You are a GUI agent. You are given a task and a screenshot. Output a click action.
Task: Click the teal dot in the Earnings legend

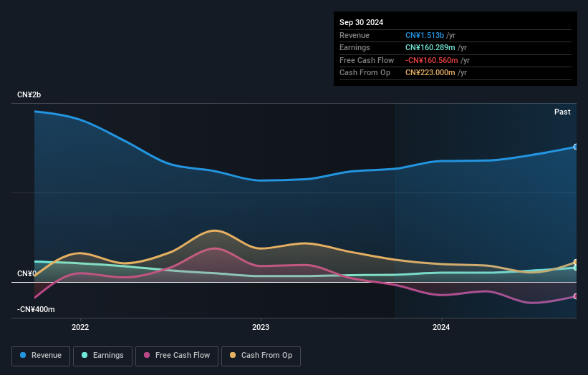tap(85, 356)
